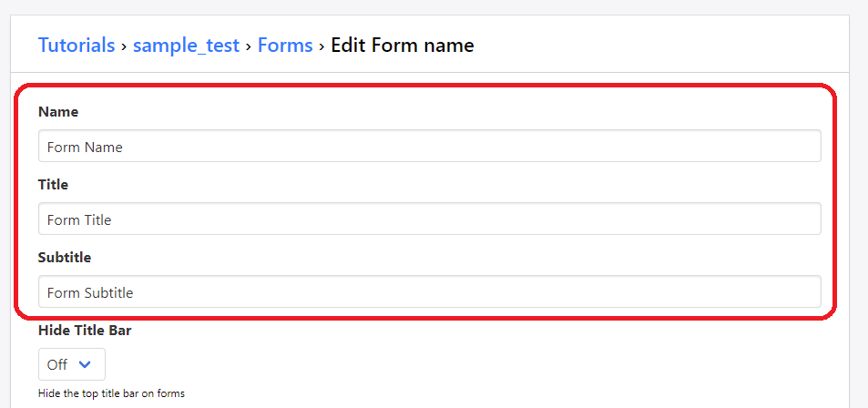868x408 pixels.
Task: Focus the Name input field
Action: tap(429, 147)
